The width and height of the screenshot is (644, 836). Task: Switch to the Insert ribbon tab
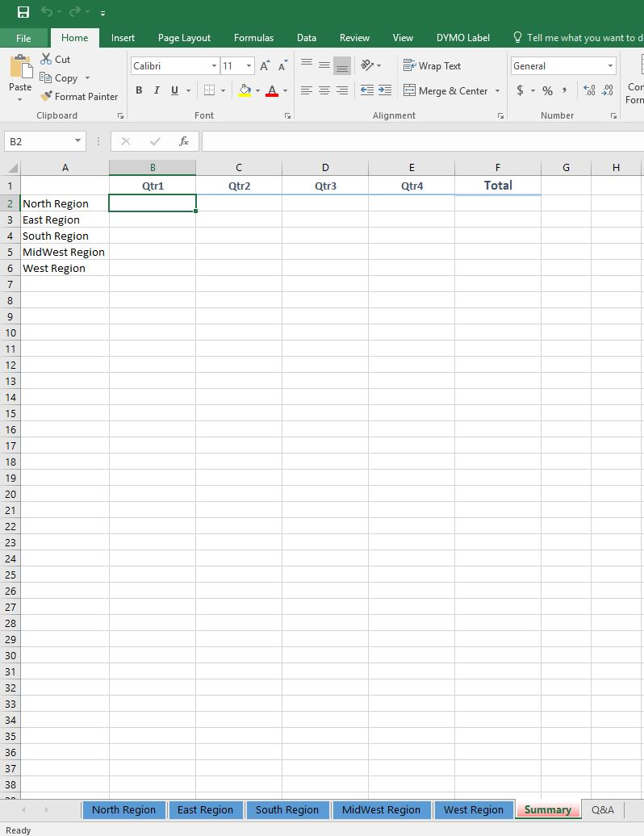(123, 38)
